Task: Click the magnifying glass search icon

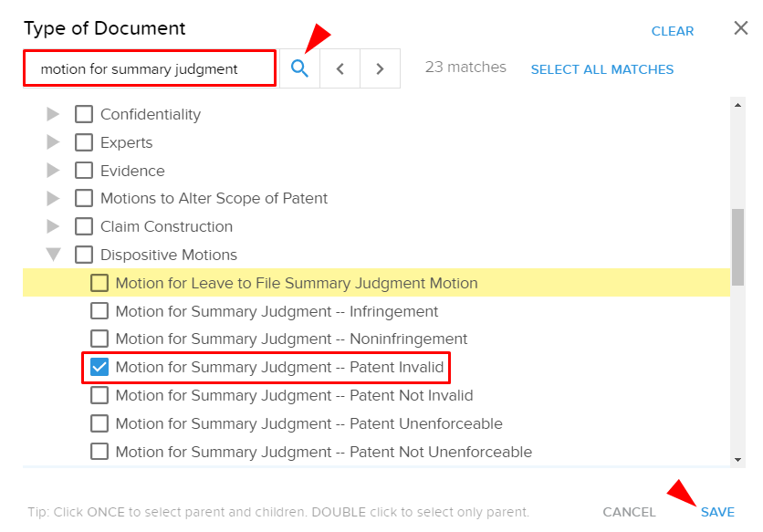Action: 299,68
